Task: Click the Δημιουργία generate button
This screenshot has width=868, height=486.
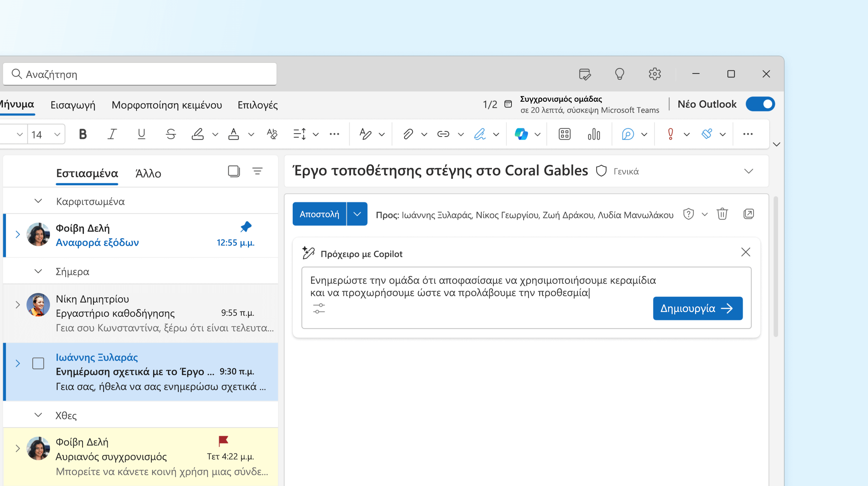Action: [x=698, y=308]
